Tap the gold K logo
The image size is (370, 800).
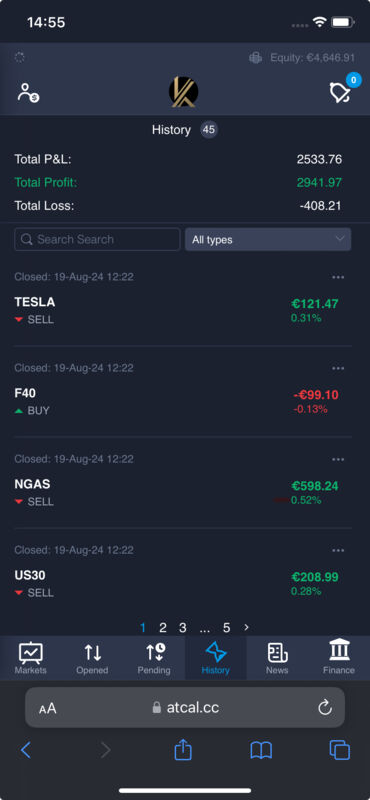point(184,92)
